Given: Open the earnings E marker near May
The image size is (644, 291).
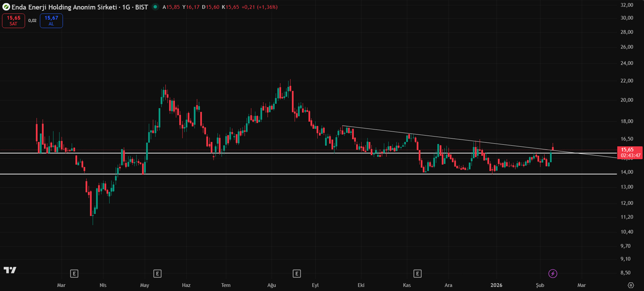Looking at the screenshot, I should point(157,273).
